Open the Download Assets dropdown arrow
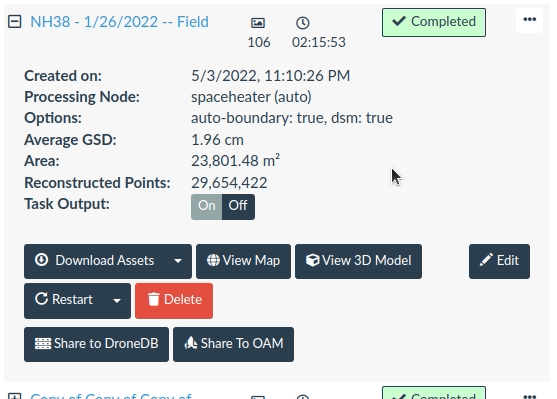 (178, 261)
